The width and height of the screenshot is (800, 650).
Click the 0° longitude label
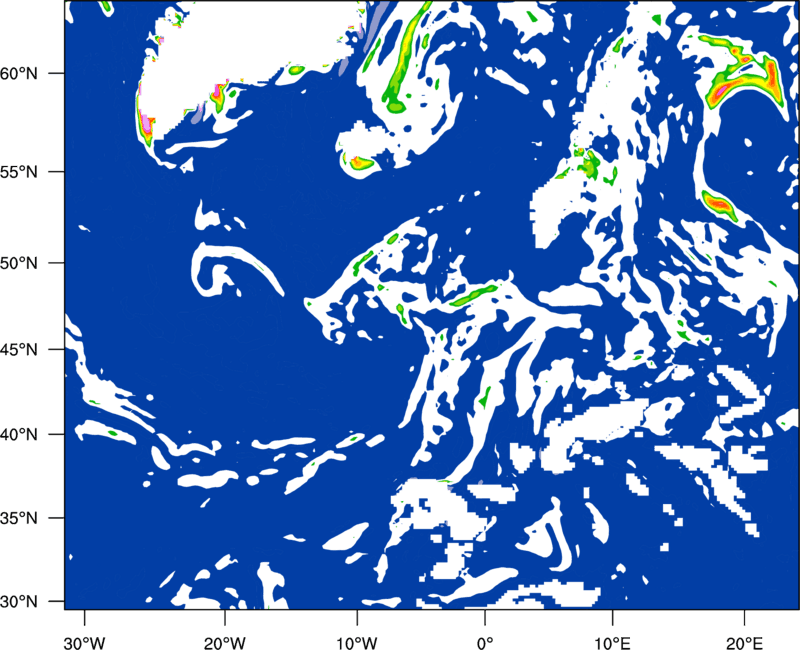pos(485,643)
